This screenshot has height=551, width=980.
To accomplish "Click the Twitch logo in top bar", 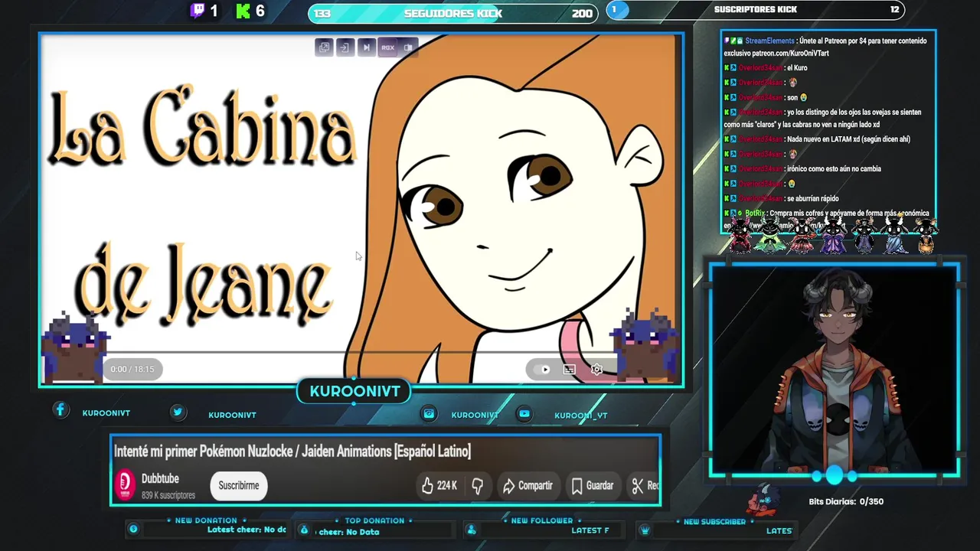I will click(x=198, y=11).
